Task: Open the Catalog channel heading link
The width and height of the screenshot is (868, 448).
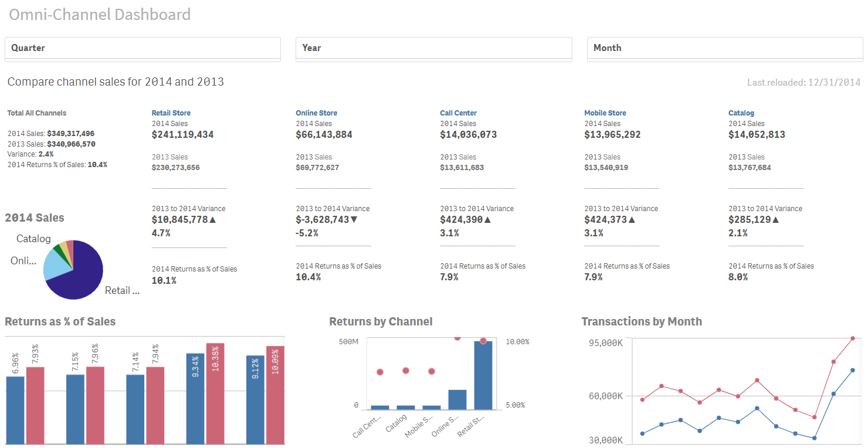Action: (x=741, y=113)
